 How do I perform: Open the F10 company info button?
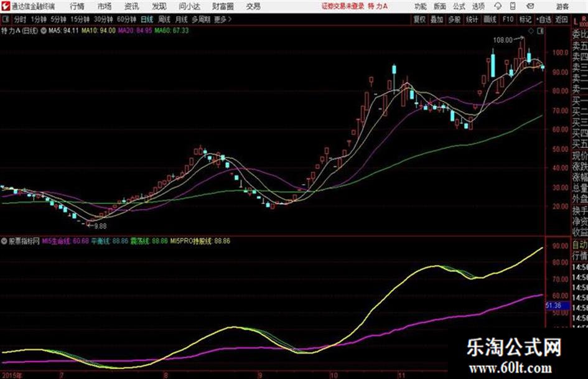point(508,19)
